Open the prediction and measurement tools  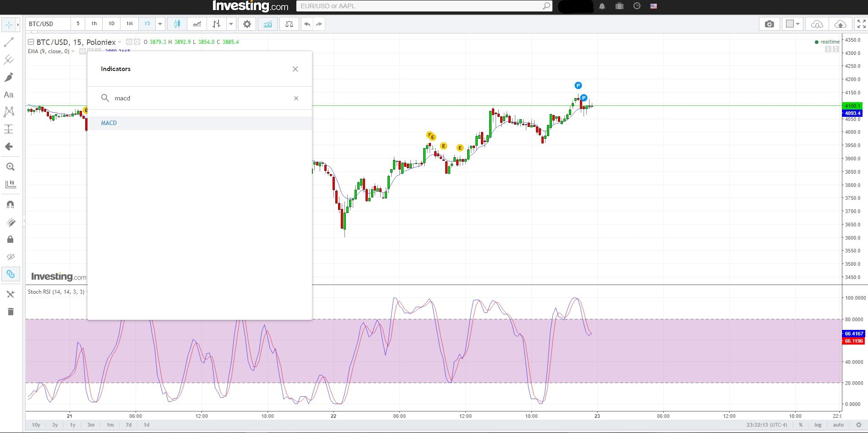click(x=9, y=129)
